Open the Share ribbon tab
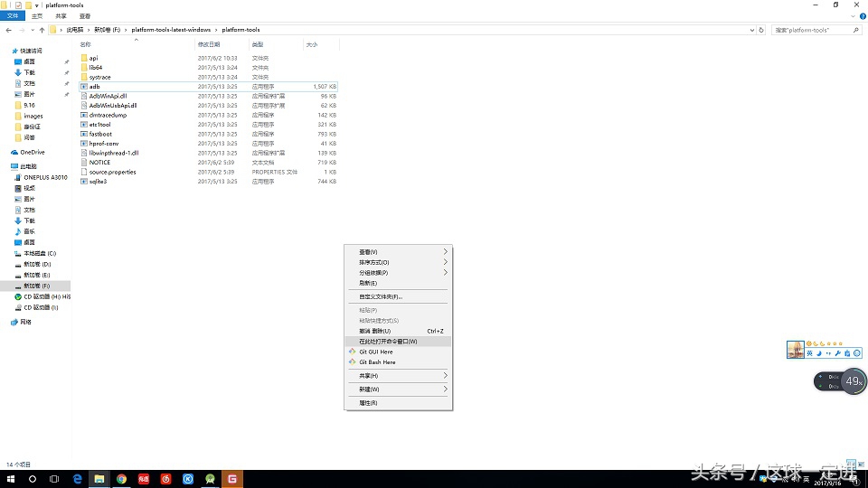This screenshot has width=868, height=488. [x=61, y=16]
